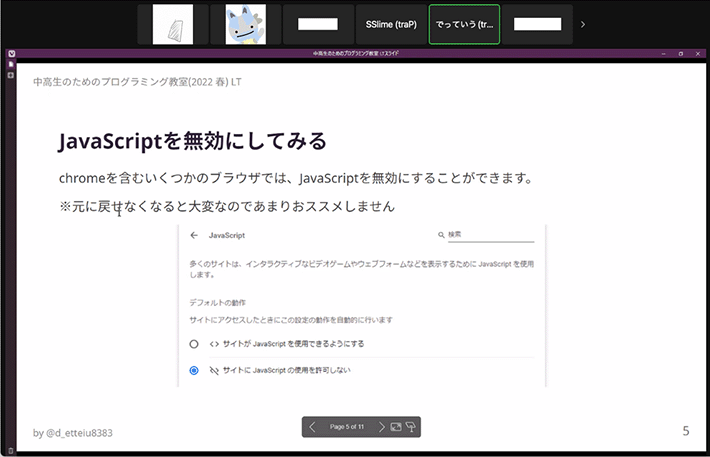Select the SSlime (traP) participant tile
710x457 pixels.
click(x=389, y=24)
